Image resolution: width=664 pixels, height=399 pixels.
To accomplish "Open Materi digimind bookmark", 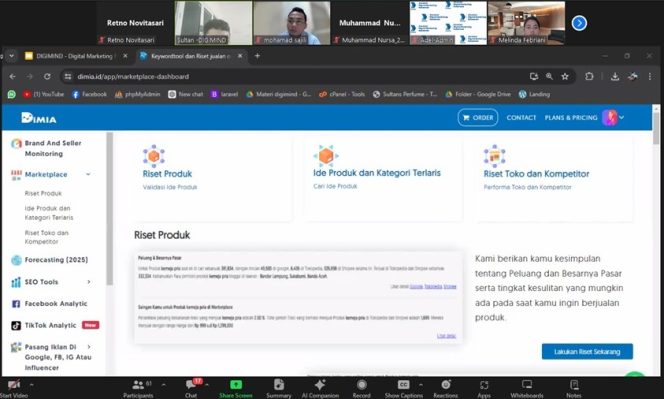I will pyautogui.click(x=279, y=94).
